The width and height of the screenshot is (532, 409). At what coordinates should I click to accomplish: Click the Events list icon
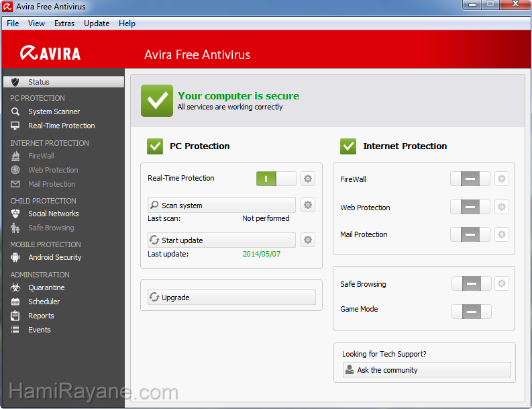[15, 330]
